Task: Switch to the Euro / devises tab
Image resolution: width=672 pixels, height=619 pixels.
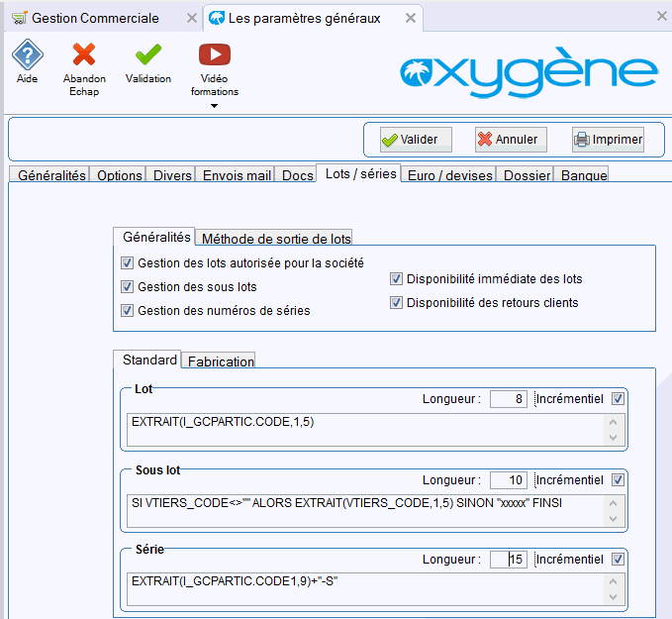Action: (449, 175)
